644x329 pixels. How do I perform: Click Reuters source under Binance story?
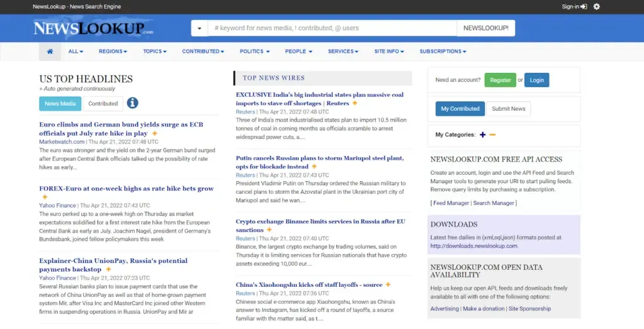point(245,238)
